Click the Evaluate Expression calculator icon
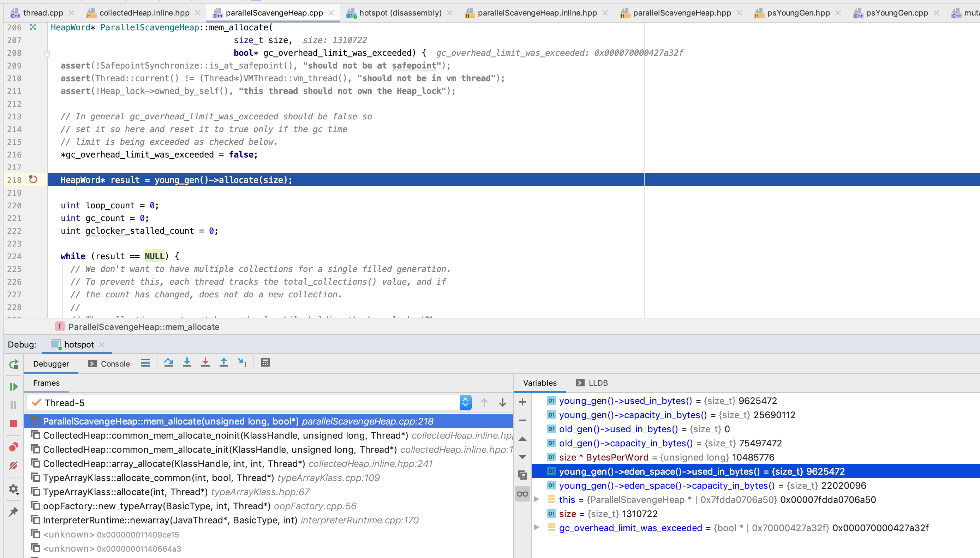Screen dimensions: 980x558 (x=265, y=363)
